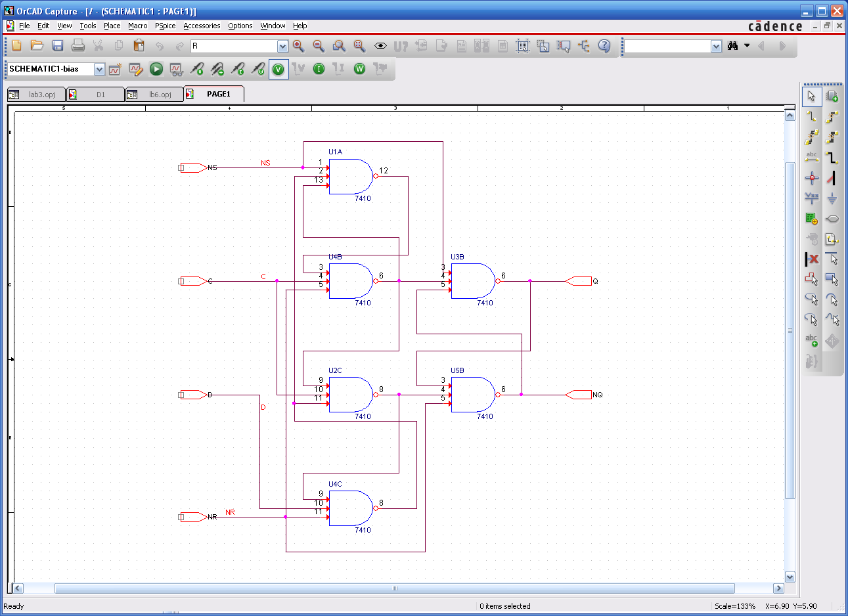The height and width of the screenshot is (616, 848).
Task: Toggle snap to grid icon
Action: click(523, 45)
